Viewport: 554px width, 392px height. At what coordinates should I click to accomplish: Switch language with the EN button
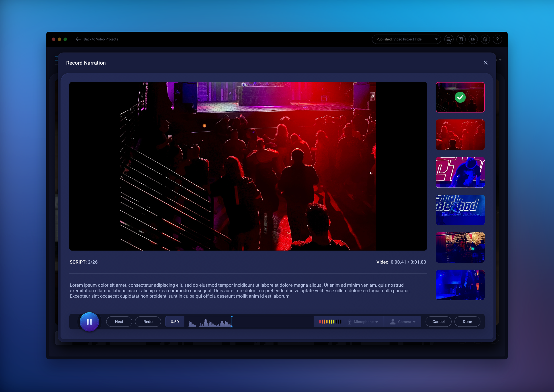[x=473, y=39]
